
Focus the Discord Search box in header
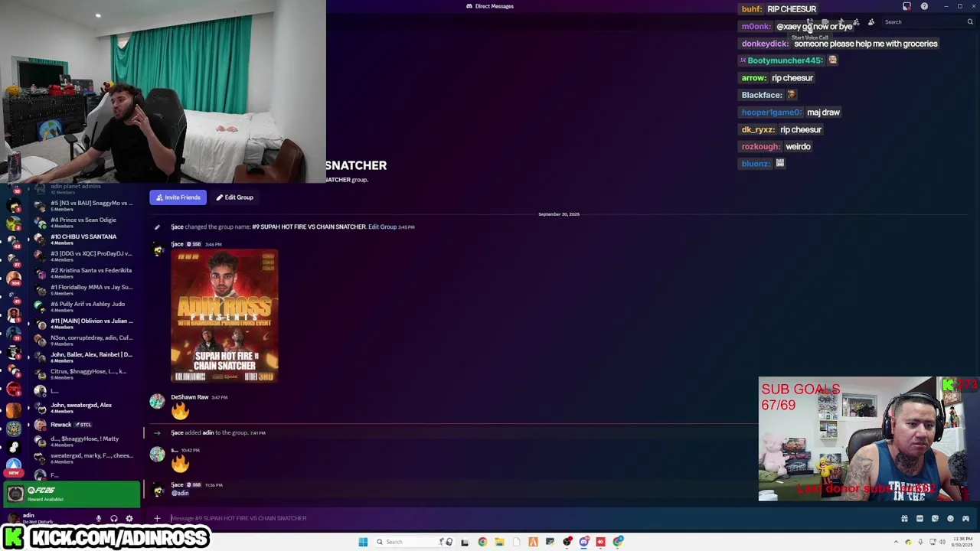tap(928, 22)
